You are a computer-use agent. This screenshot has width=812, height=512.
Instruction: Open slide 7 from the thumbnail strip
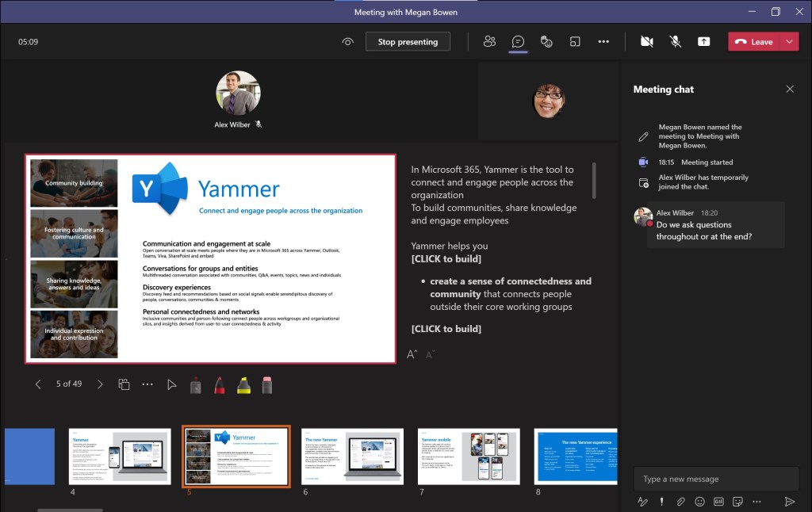(x=468, y=456)
